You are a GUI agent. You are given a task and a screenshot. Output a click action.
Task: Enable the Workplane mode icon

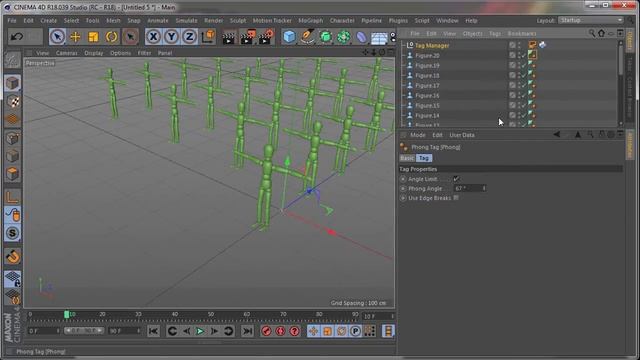pyautogui.click(x=12, y=119)
